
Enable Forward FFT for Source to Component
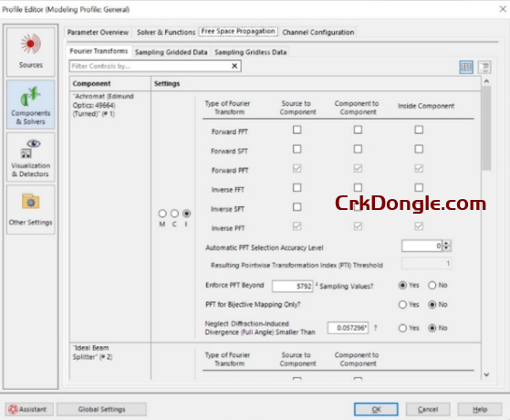click(297, 130)
